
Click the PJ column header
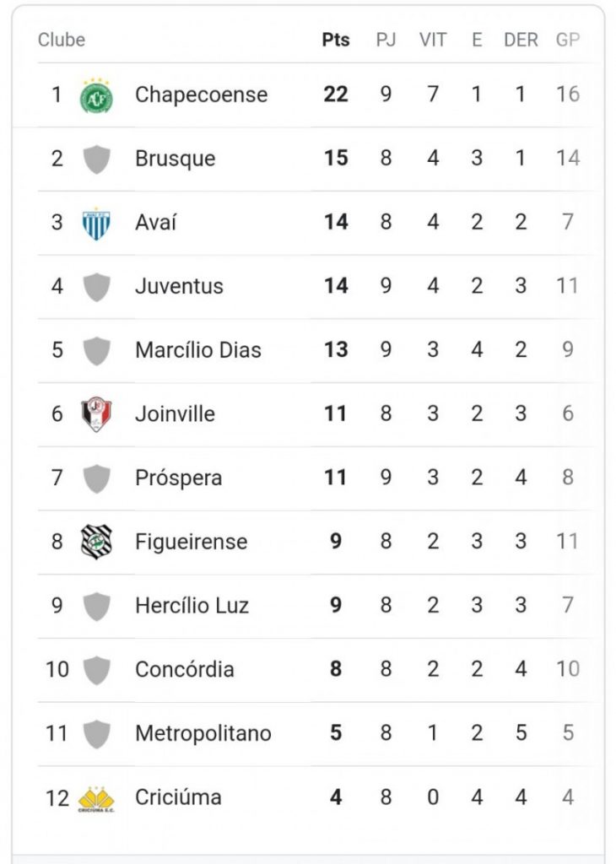[386, 40]
